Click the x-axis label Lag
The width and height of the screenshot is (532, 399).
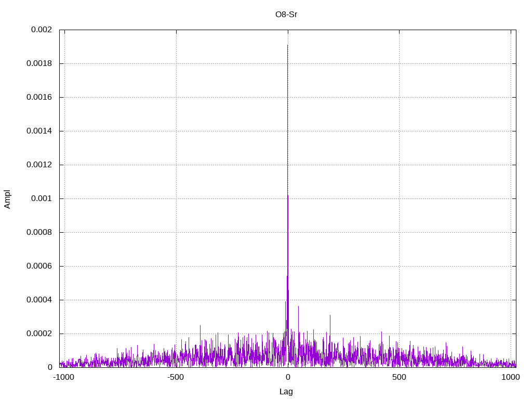pos(286,392)
